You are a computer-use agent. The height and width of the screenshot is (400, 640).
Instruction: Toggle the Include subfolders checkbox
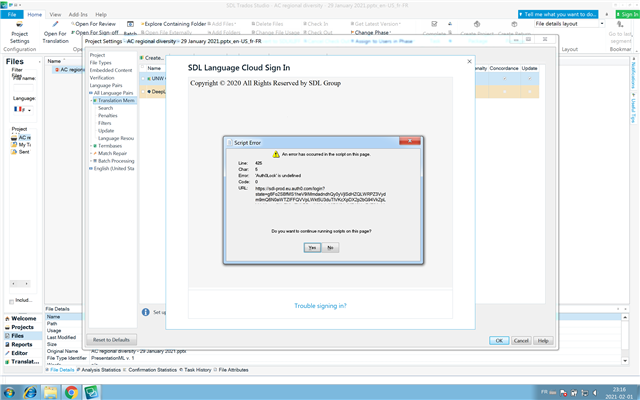[12, 299]
